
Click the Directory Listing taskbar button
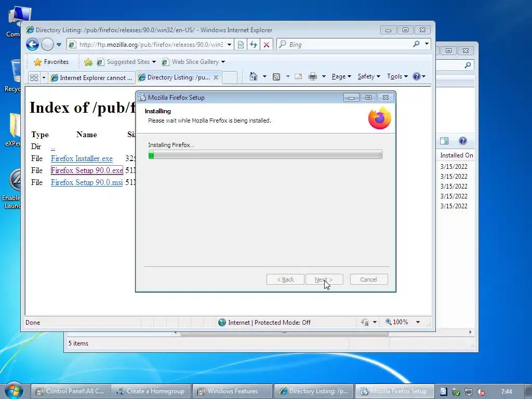point(314,391)
